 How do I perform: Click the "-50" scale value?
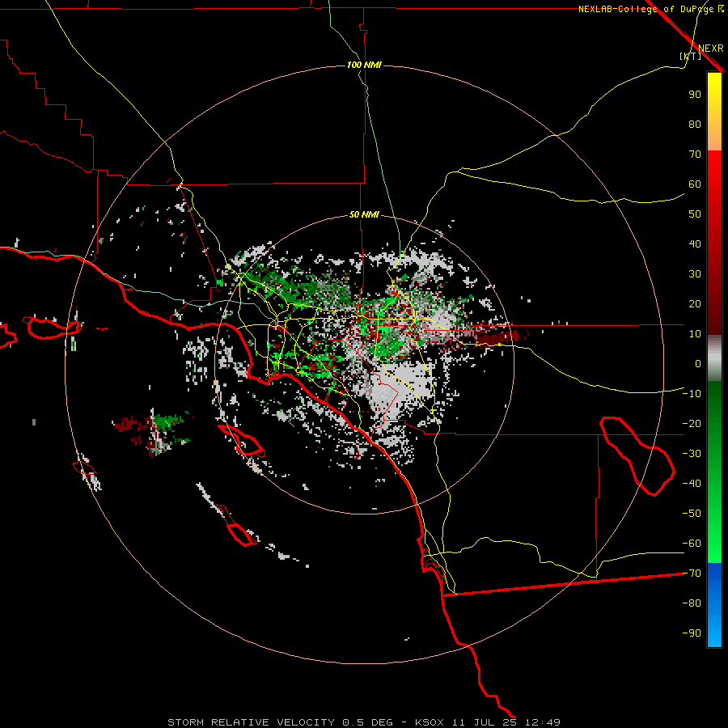[692, 514]
